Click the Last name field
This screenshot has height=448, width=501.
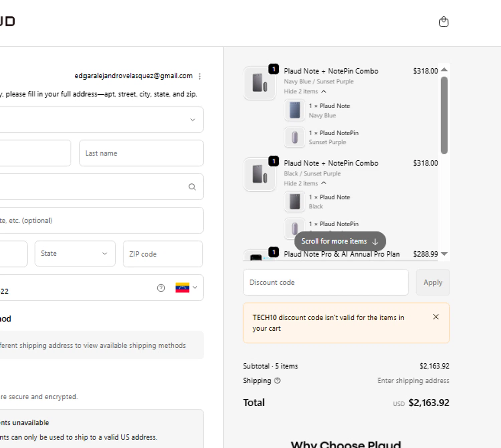pyautogui.click(x=141, y=153)
